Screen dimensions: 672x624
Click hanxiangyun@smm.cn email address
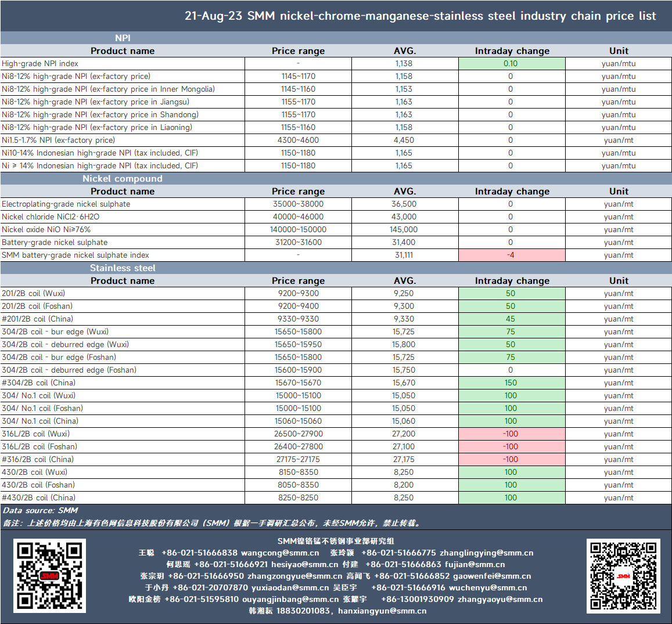coord(382,611)
